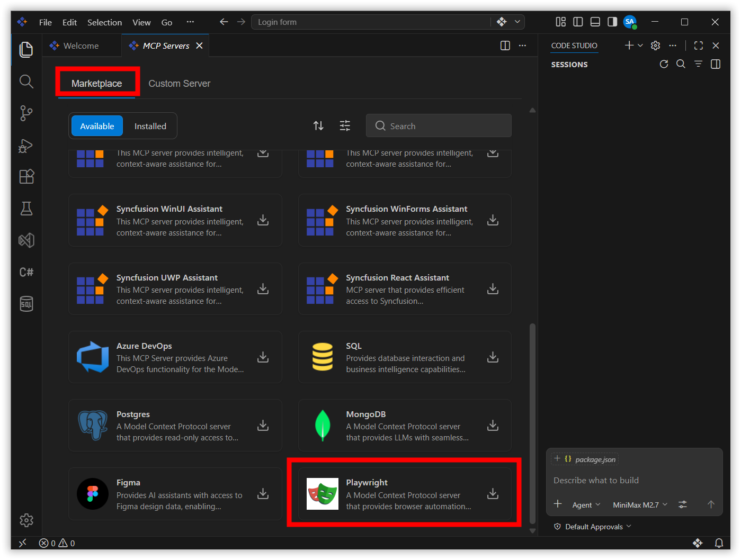This screenshot has height=560, width=741.
Task: Toggle sessions side panel layout
Action: (x=716, y=64)
